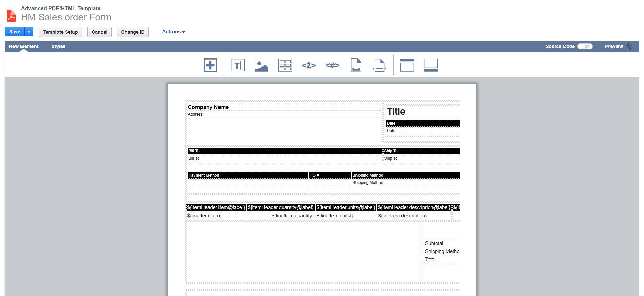Insert total pages count element
The height and width of the screenshot is (296, 644).
[x=332, y=65]
